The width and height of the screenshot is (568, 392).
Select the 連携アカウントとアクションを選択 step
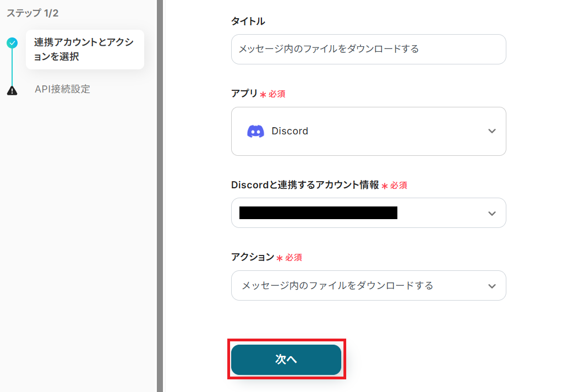[x=84, y=50]
